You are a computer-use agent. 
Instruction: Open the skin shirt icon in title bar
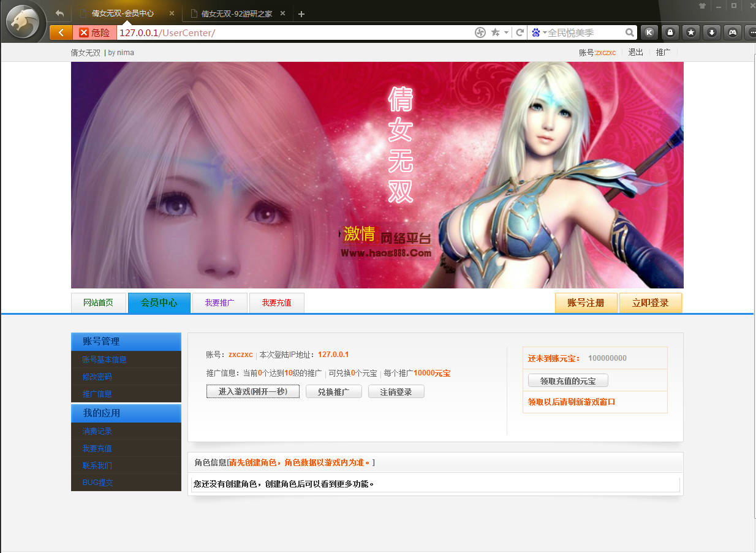[702, 6]
